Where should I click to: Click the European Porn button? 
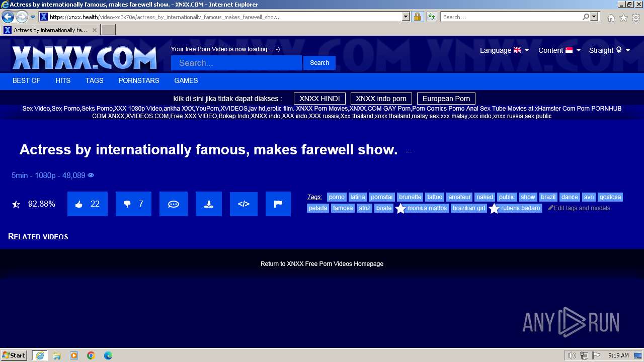click(x=446, y=99)
